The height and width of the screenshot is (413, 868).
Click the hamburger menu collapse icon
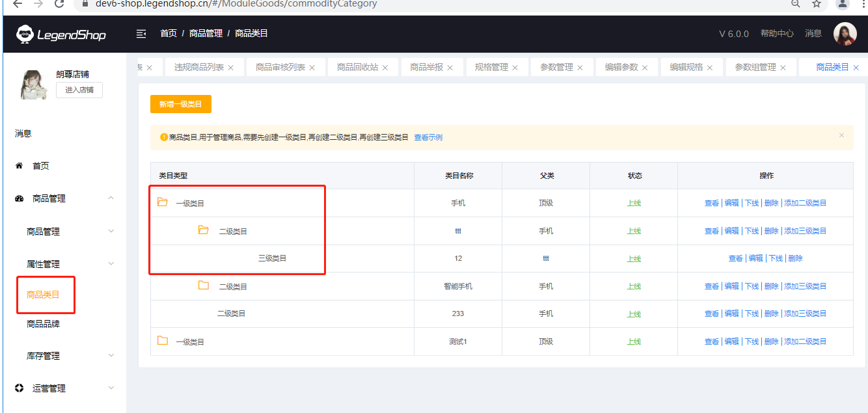coord(141,34)
